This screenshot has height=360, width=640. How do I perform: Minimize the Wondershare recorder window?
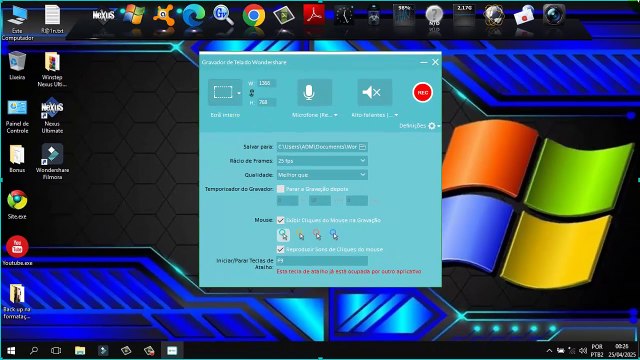click(424, 62)
